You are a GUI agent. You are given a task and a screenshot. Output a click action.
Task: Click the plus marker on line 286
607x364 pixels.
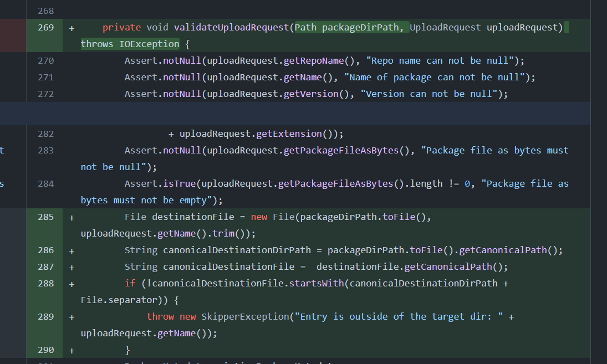(x=72, y=251)
